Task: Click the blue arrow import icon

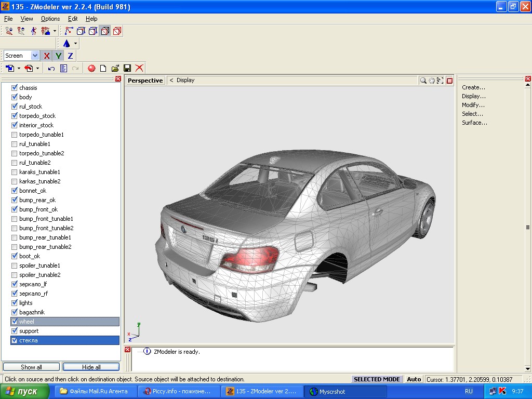Action: pos(10,68)
